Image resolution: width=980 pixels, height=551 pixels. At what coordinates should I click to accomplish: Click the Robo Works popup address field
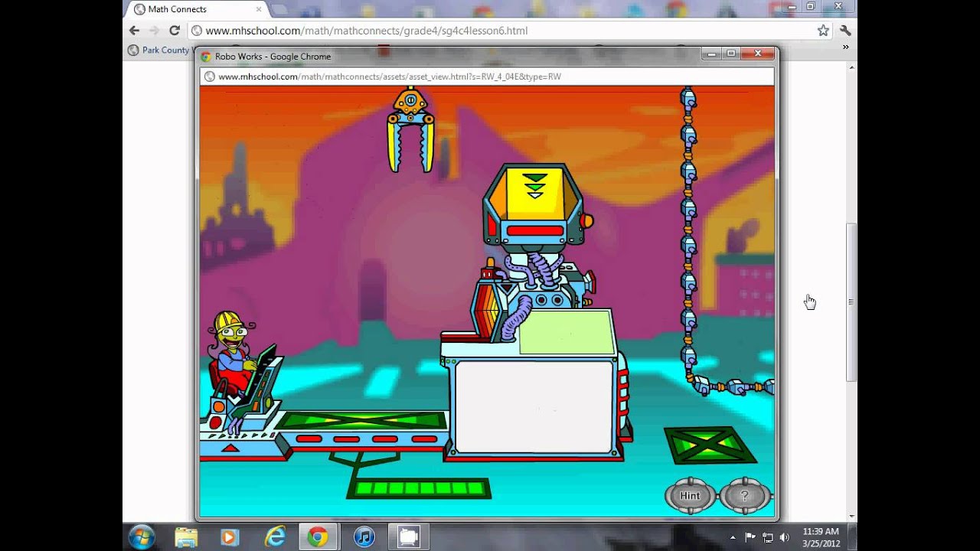pyautogui.click(x=487, y=77)
